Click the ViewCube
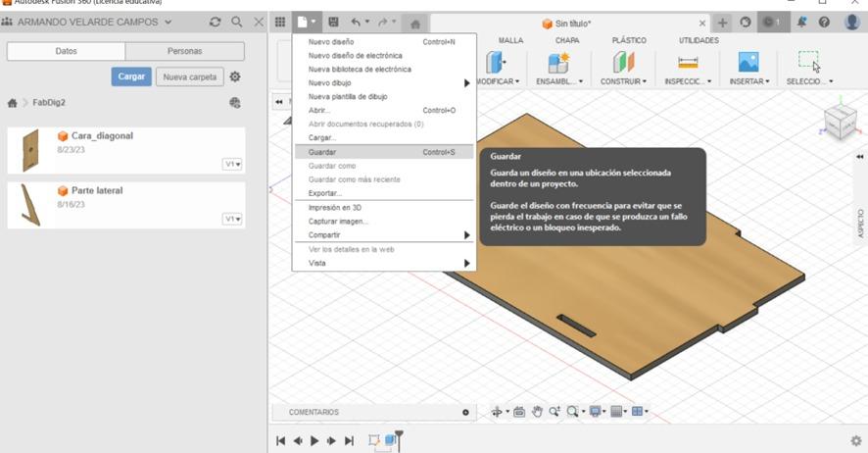Screen dimensions: 868x453 [841, 122]
